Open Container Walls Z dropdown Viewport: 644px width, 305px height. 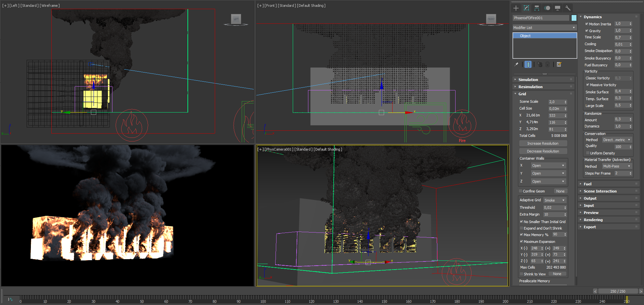click(548, 181)
